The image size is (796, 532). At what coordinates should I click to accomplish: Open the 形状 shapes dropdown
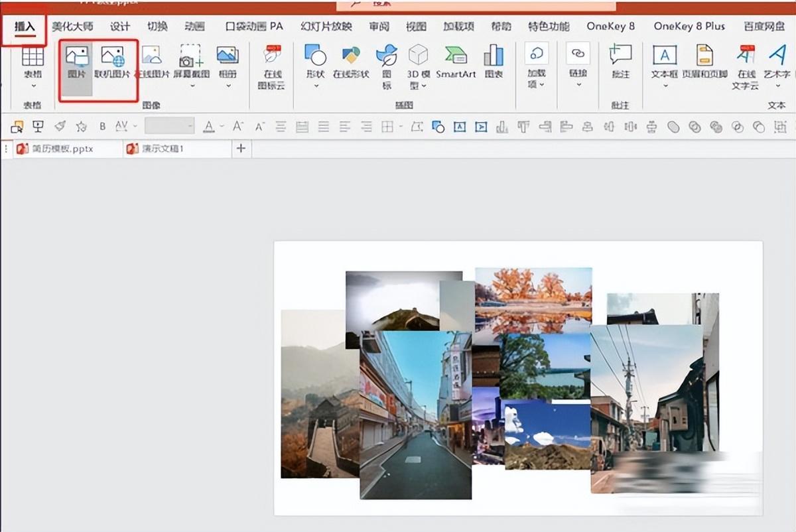[316, 85]
